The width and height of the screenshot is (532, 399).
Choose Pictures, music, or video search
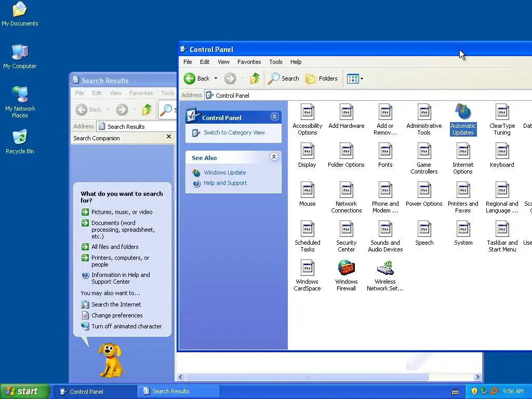122,212
